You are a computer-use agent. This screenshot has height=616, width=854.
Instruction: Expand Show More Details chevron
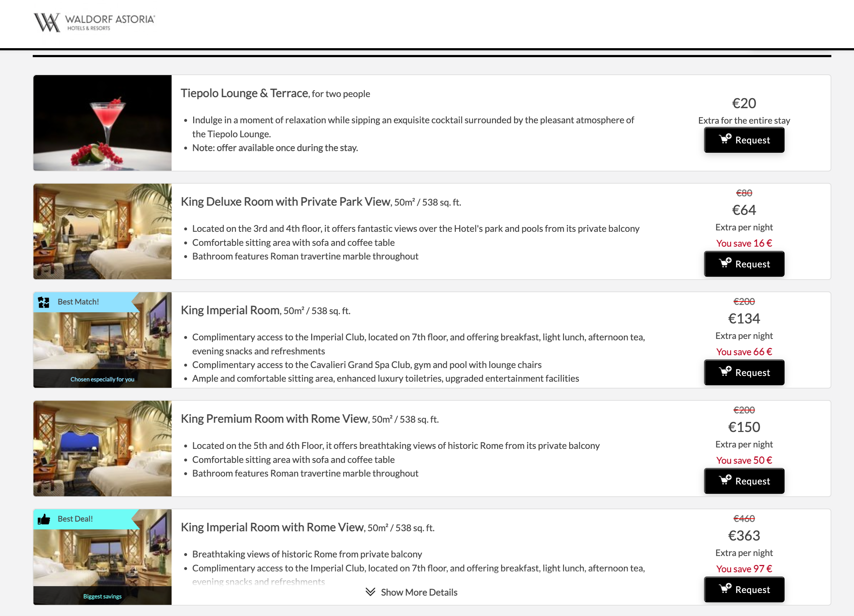(x=370, y=592)
